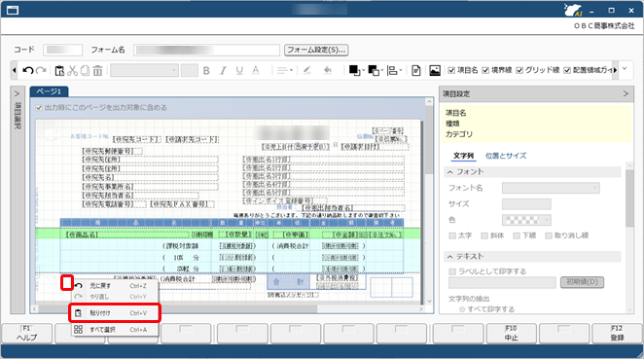Click the font color A icon
Image resolution: width=644 pixels, height=359 pixels.
click(256, 71)
